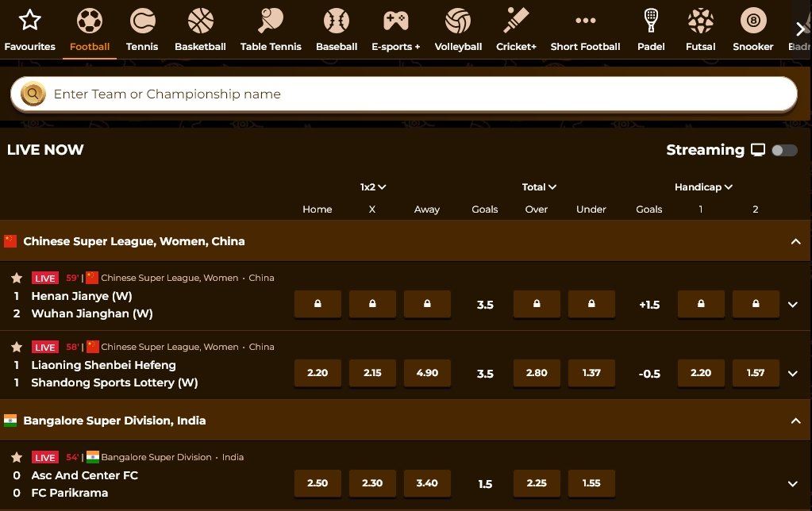812x511 pixels.
Task: Select away odds 3.40 for FC Parikrama
Action: pyautogui.click(x=427, y=483)
